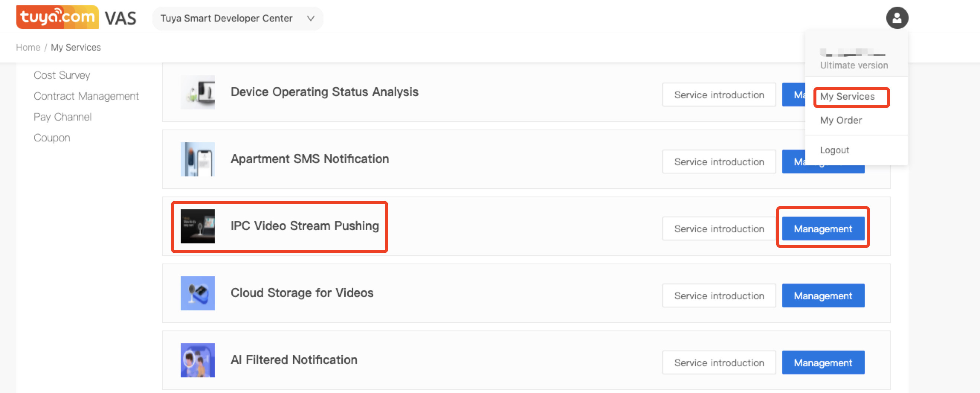The height and width of the screenshot is (393, 980).
Task: Click the user profile avatar icon
Action: click(897, 18)
